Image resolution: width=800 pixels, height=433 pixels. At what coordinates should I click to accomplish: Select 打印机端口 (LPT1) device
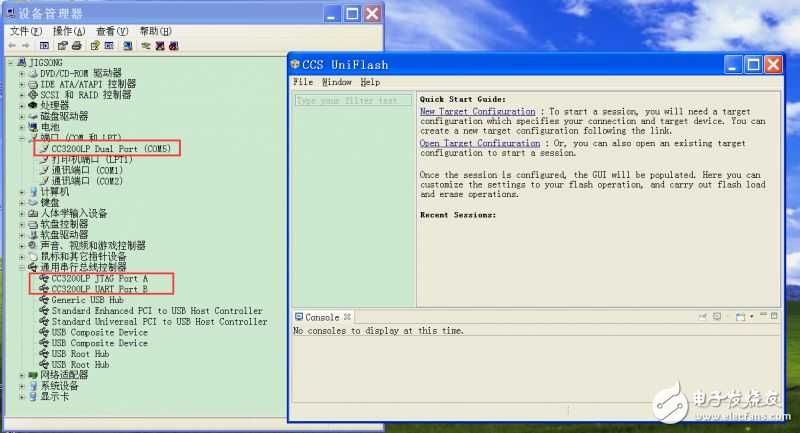coord(92,160)
